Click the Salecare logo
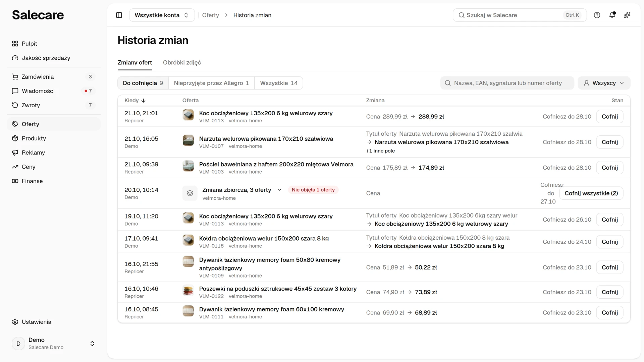 click(x=38, y=15)
